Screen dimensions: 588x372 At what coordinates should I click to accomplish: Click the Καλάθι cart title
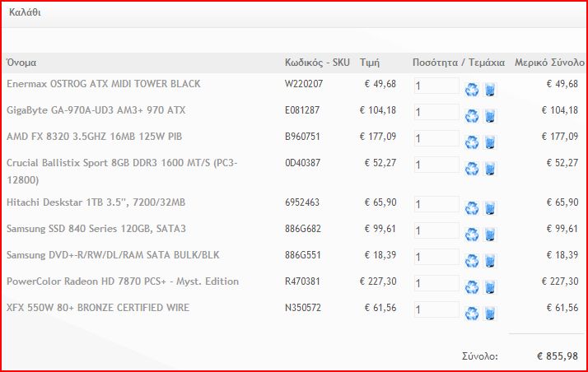26,12
